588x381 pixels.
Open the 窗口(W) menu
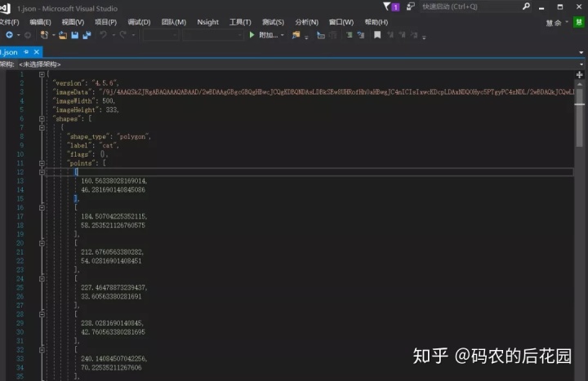tap(341, 22)
